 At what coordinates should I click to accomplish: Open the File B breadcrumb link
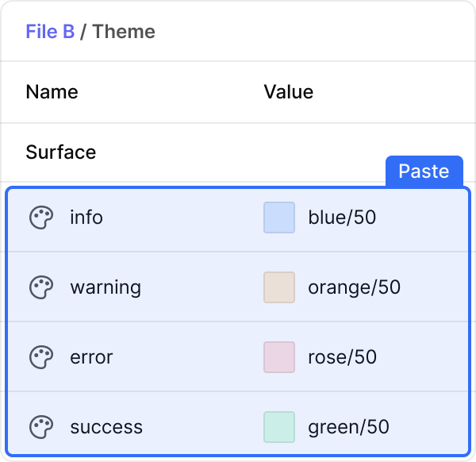50,32
